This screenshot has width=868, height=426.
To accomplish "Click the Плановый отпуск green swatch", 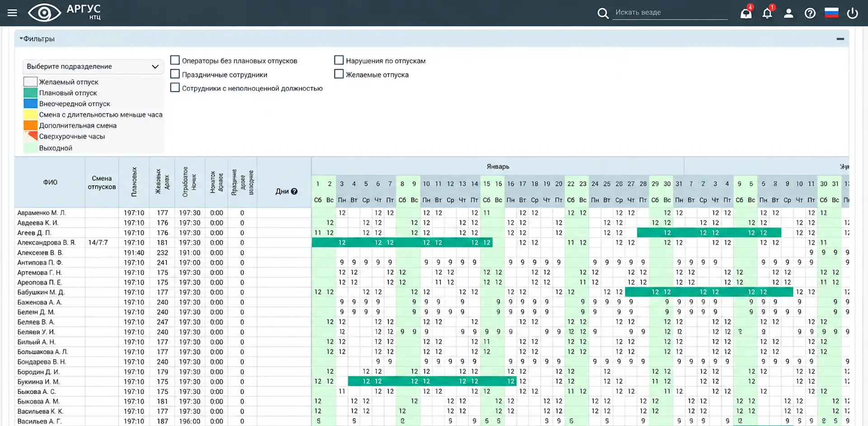I will click(x=30, y=93).
